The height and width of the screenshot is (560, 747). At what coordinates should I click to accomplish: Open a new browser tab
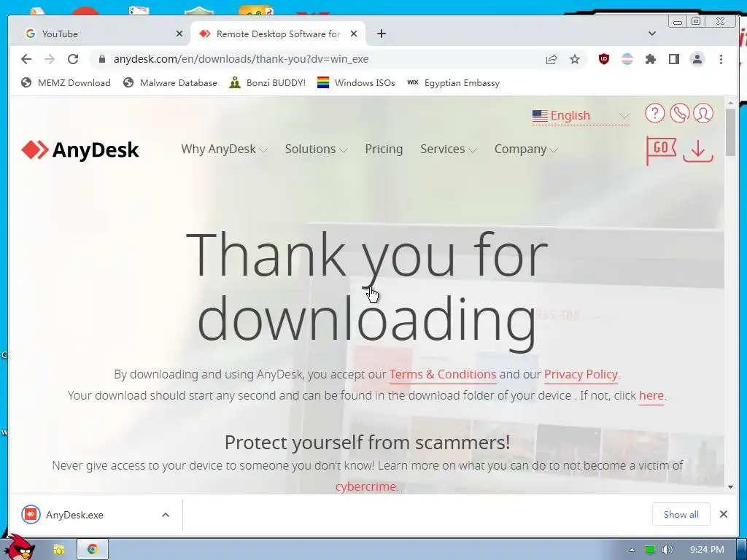click(x=381, y=34)
